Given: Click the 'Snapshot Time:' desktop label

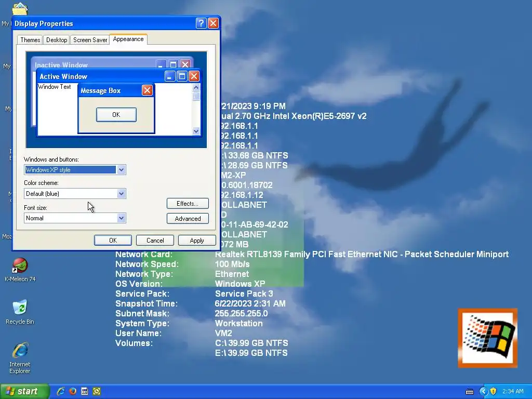Looking at the screenshot, I should tap(147, 303).
